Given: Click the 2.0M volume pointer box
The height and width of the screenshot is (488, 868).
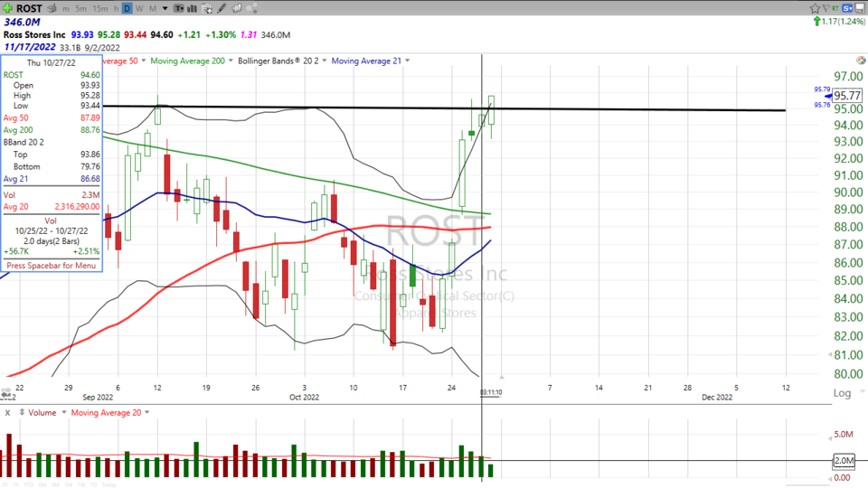Looking at the screenshot, I should [844, 460].
